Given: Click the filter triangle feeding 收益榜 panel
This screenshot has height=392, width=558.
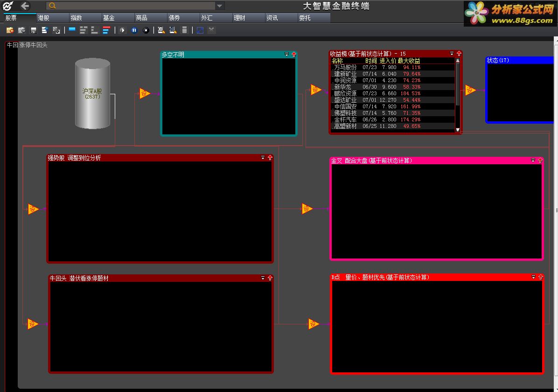Looking at the screenshot, I should [316, 89].
